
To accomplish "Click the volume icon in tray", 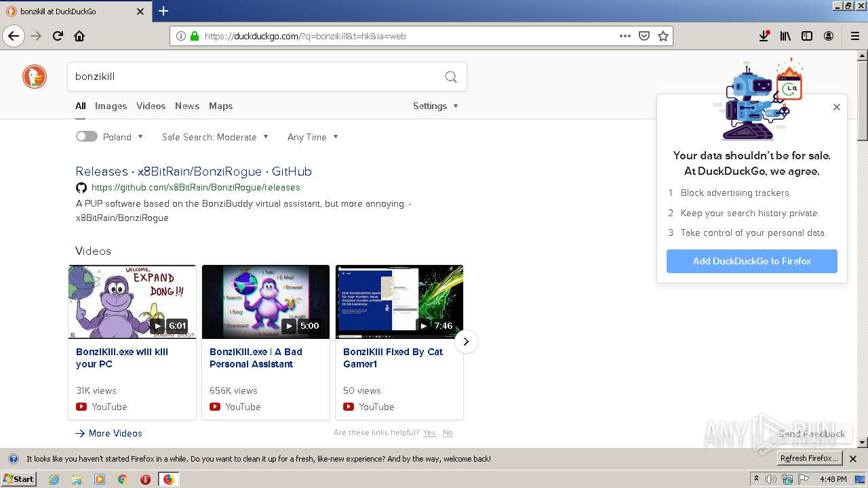I will (771, 479).
